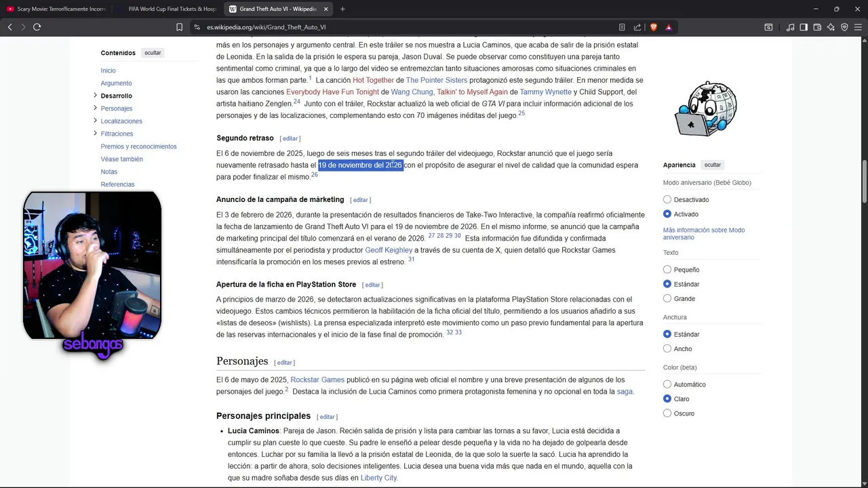Go back with the browser back arrow
The width and height of the screenshot is (868, 488).
click(x=9, y=27)
